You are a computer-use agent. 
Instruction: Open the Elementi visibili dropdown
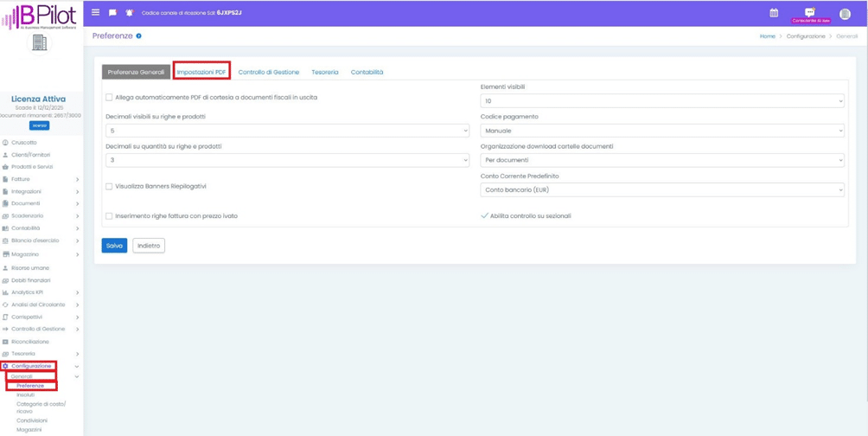point(662,101)
